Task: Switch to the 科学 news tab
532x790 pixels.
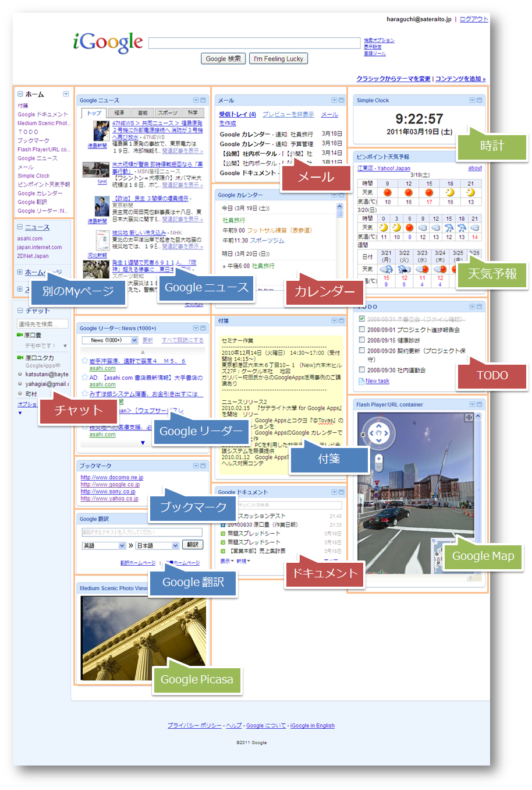Action: click(193, 113)
